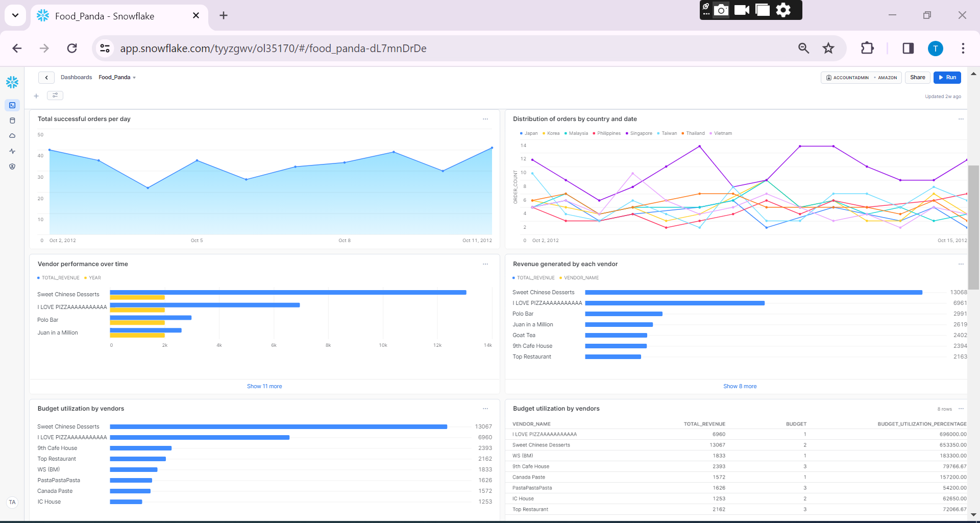
Task: Add a new tile with plus icon
Action: coord(36,96)
